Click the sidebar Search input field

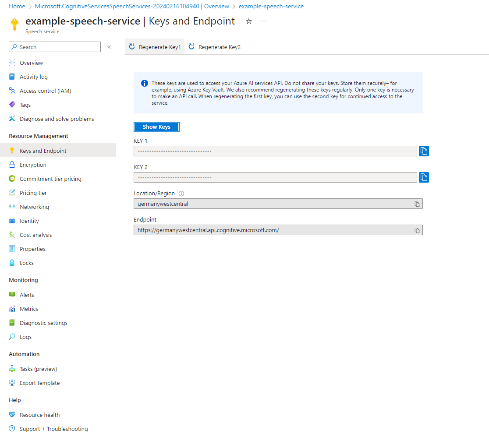[x=54, y=46]
